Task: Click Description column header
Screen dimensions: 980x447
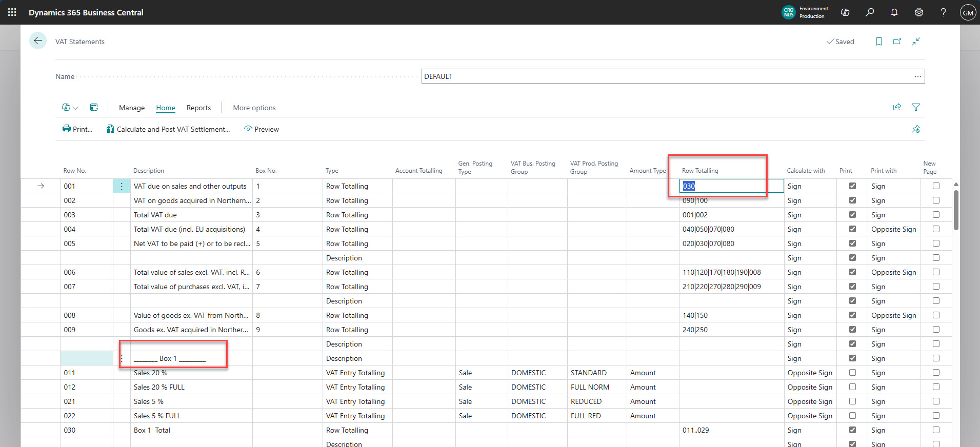Action: (149, 171)
